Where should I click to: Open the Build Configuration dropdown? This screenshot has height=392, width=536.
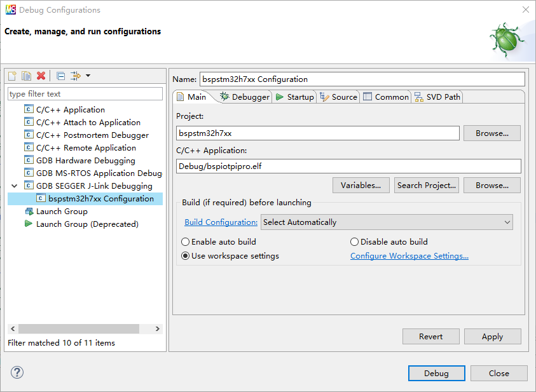coord(387,222)
